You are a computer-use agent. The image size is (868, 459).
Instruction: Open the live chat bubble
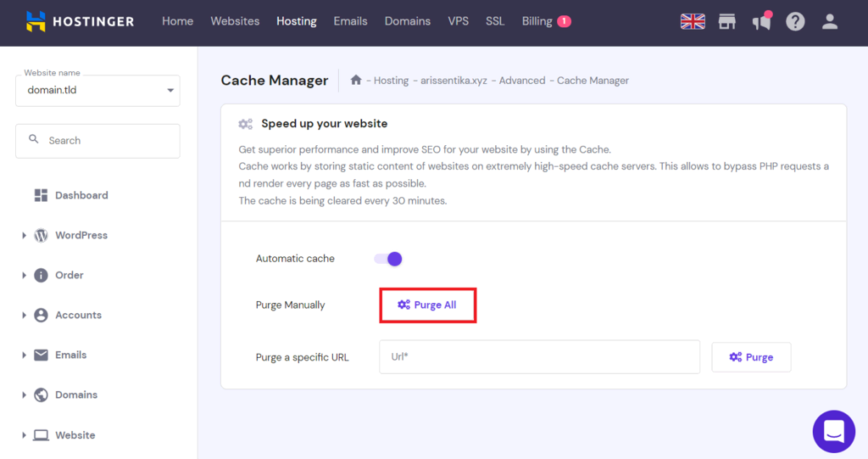pos(833,431)
